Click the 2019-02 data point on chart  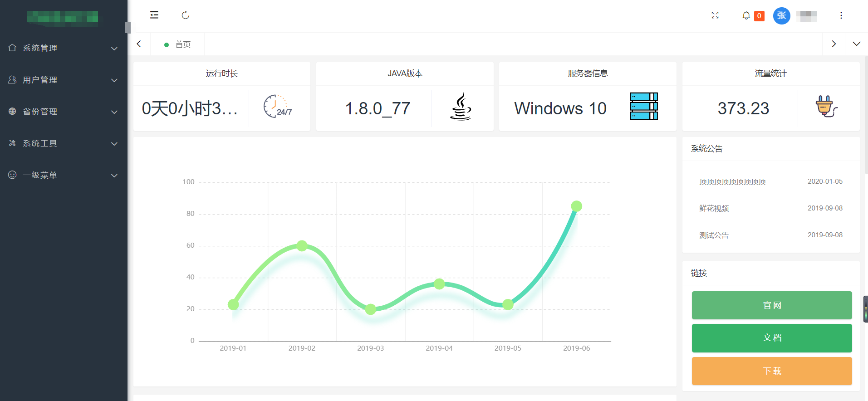302,246
